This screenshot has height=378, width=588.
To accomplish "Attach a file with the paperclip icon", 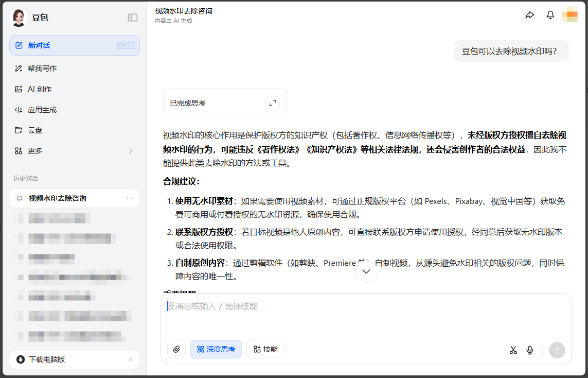I will tap(176, 349).
